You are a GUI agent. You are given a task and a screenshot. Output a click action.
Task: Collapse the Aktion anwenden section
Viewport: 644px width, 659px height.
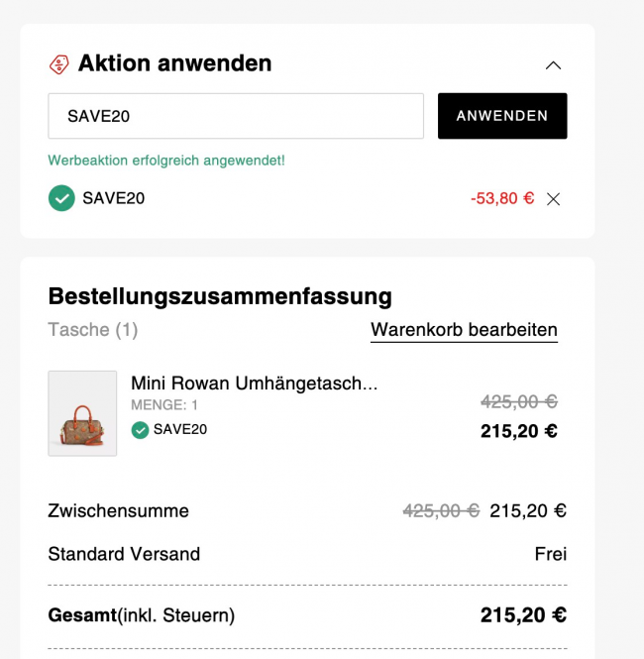pyautogui.click(x=553, y=65)
